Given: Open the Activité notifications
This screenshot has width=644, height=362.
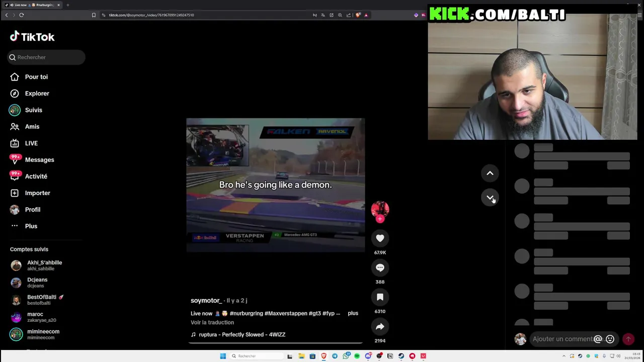Looking at the screenshot, I should click(x=29, y=176).
